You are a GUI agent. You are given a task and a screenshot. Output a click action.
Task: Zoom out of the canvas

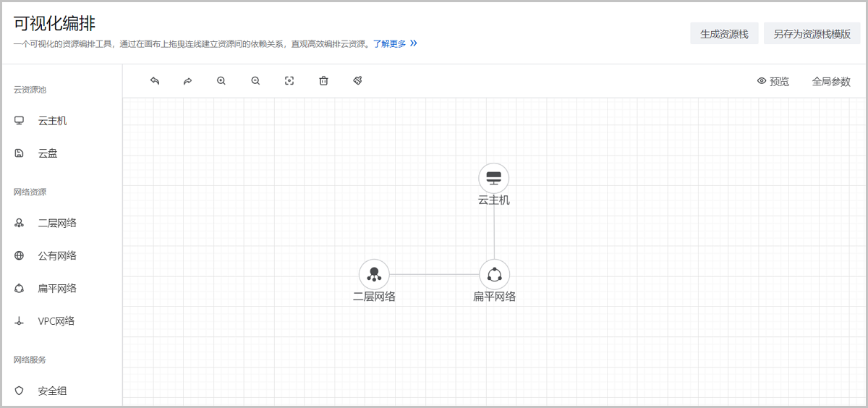[255, 81]
